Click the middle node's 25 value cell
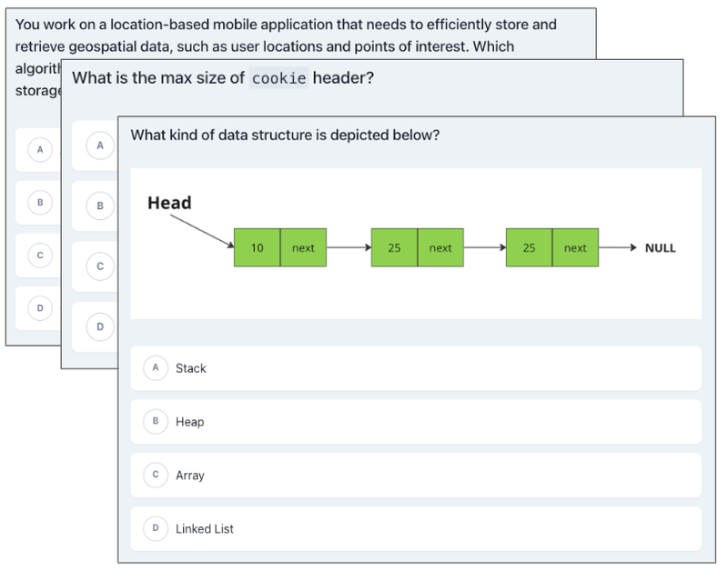Image resolution: width=728 pixels, height=571 pixels. click(x=394, y=247)
